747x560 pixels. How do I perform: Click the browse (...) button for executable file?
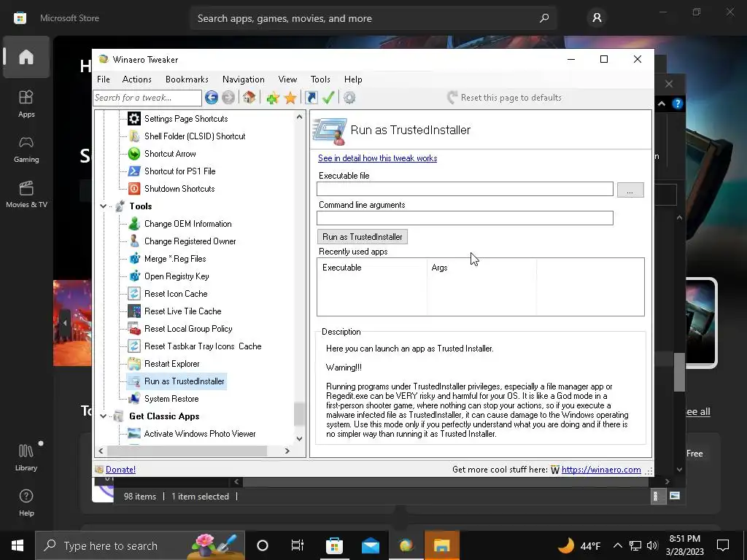click(x=630, y=190)
